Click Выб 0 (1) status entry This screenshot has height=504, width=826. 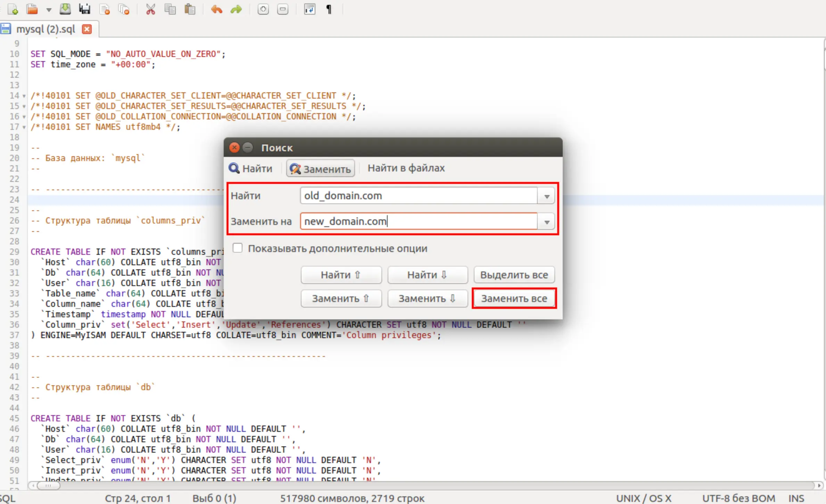(214, 498)
